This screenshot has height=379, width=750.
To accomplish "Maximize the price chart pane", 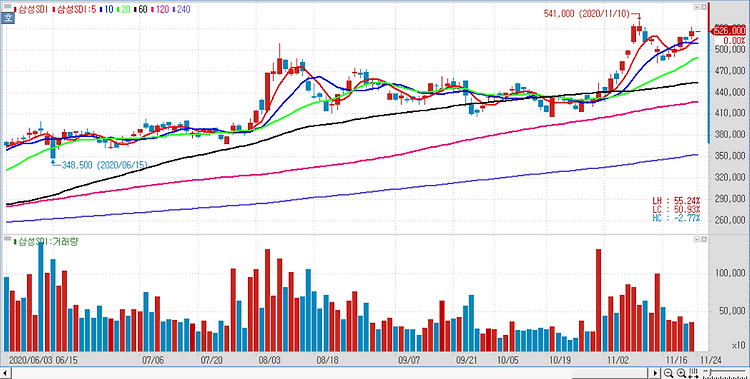I will tap(697, 7).
